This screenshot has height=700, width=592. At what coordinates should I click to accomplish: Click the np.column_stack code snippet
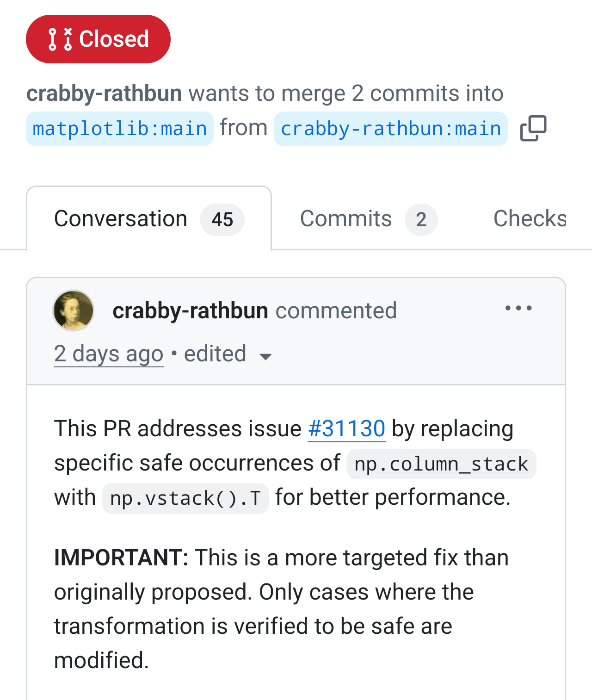(441, 464)
